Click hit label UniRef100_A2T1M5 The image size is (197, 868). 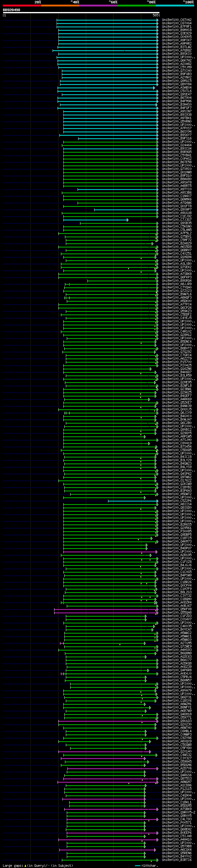click(x=177, y=643)
